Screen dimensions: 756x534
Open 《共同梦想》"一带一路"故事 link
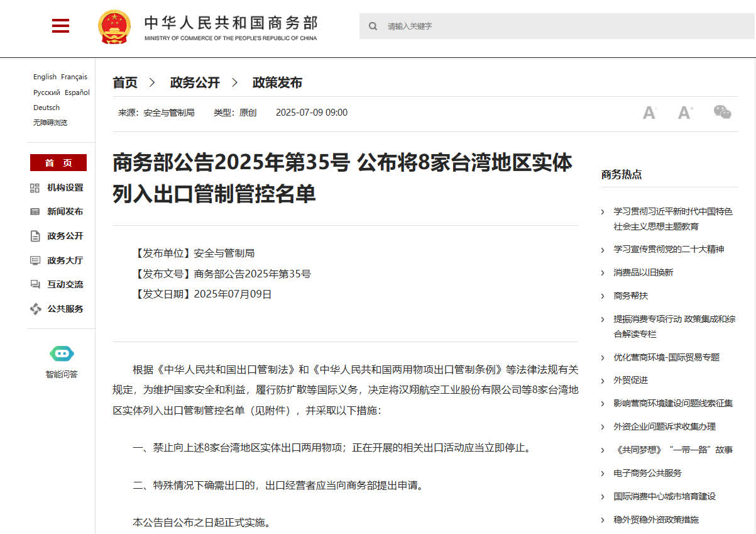(x=673, y=450)
